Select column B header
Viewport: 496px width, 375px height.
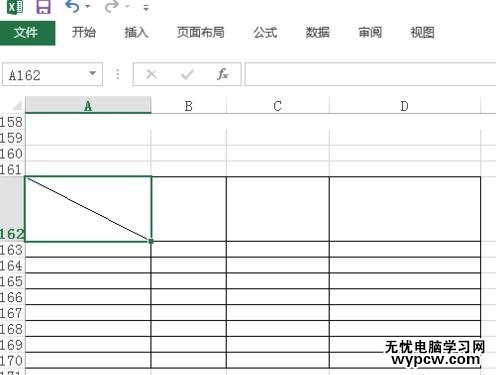pos(189,106)
